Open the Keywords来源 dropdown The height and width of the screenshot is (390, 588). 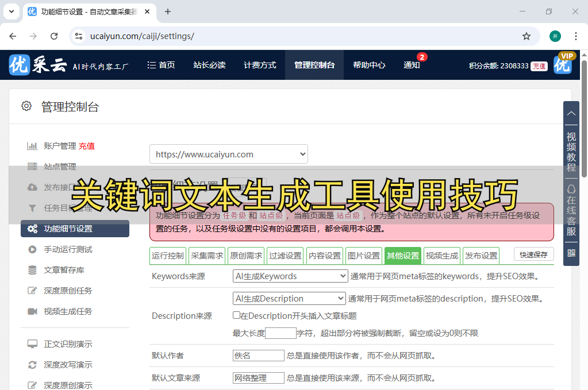(290, 276)
